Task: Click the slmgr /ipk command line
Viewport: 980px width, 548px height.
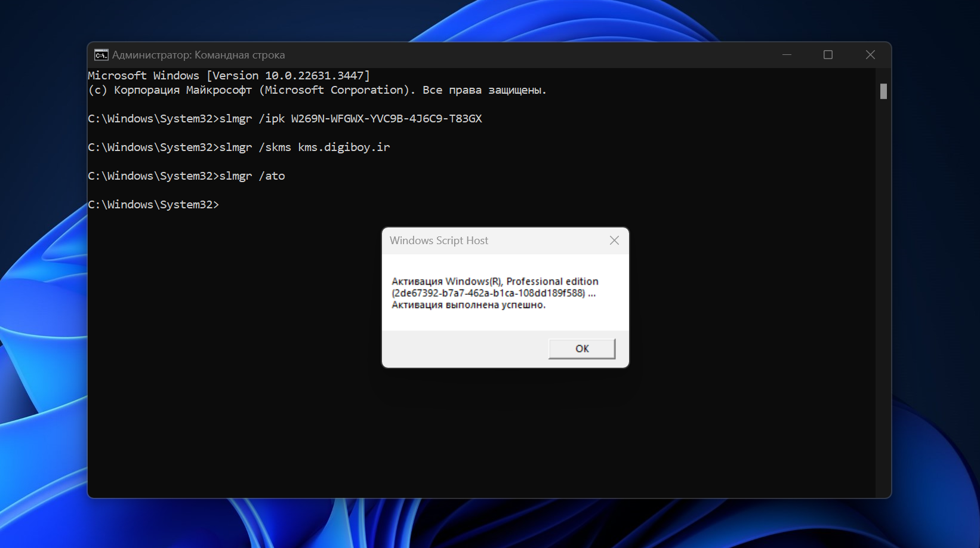Action: click(285, 119)
